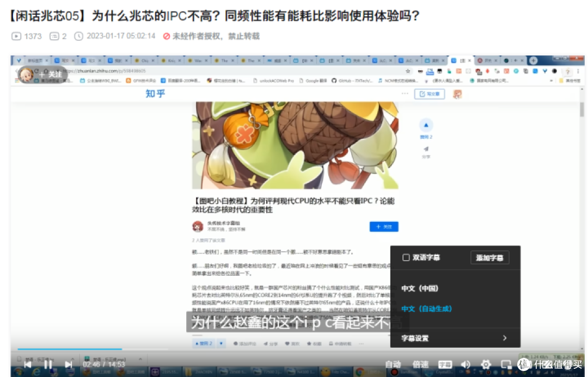Click the 02:46 / 14:53 time display
The width and height of the screenshot is (588, 377).
(104, 364)
